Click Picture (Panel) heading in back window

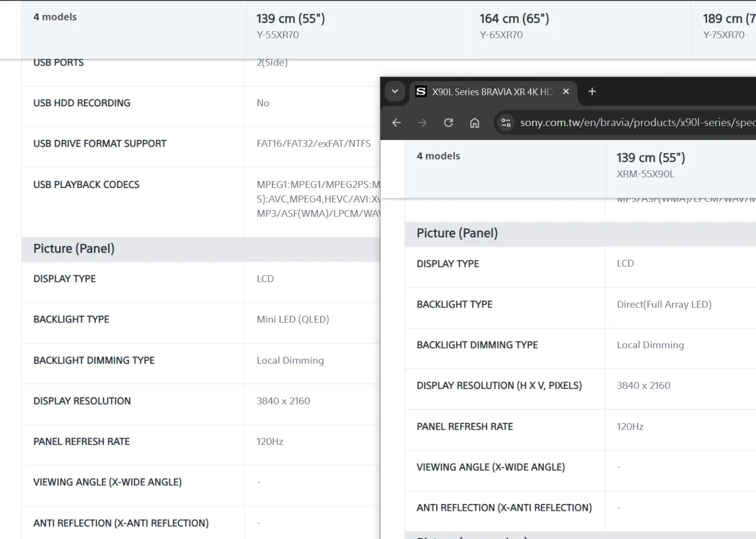[x=74, y=248]
